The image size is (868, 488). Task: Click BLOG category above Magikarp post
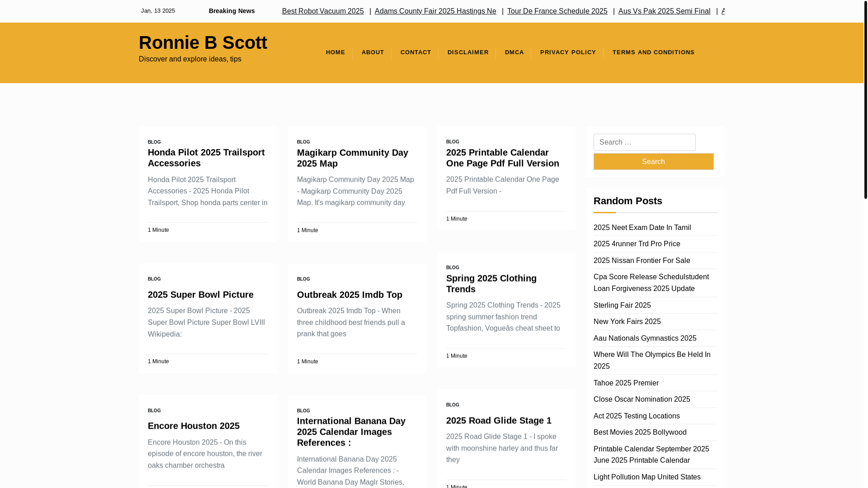(303, 142)
